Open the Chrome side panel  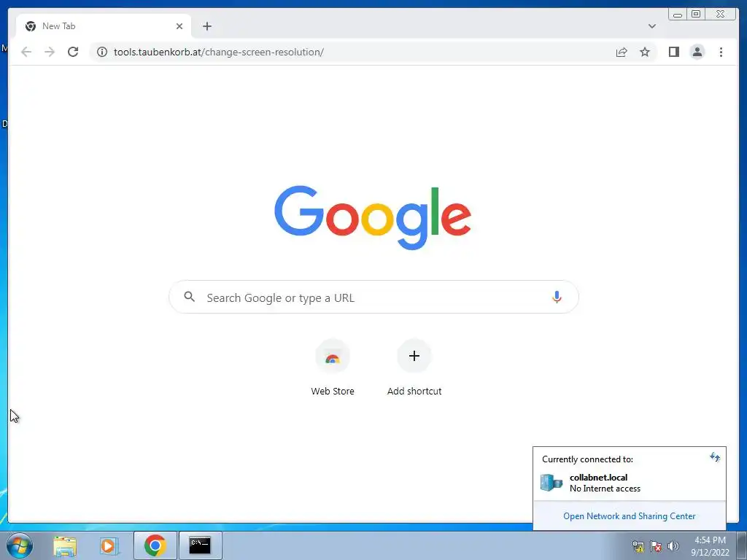pos(673,52)
